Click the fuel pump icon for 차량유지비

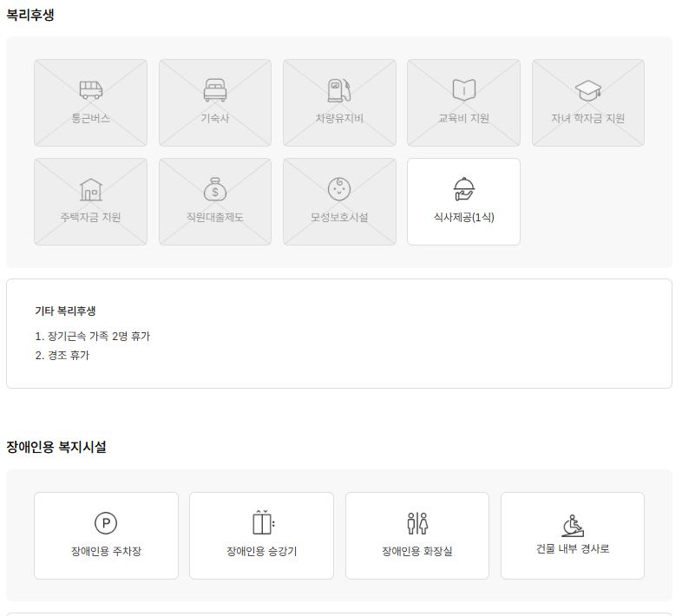pos(339,90)
